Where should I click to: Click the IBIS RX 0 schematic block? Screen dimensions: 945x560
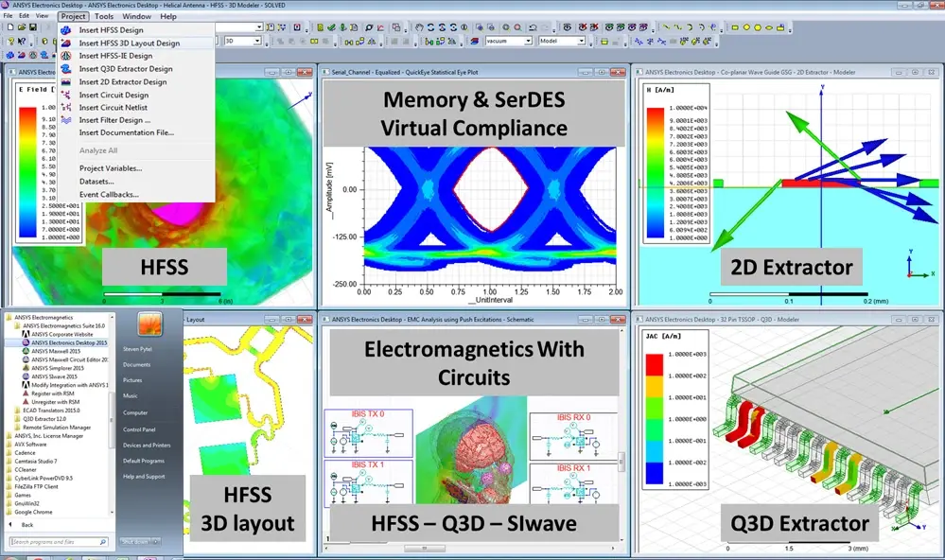pos(573,436)
